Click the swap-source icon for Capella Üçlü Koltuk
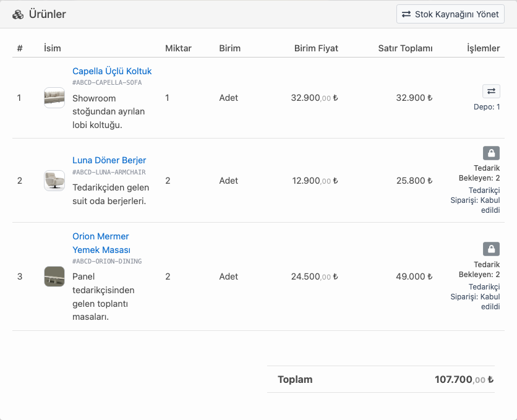 pos(491,92)
